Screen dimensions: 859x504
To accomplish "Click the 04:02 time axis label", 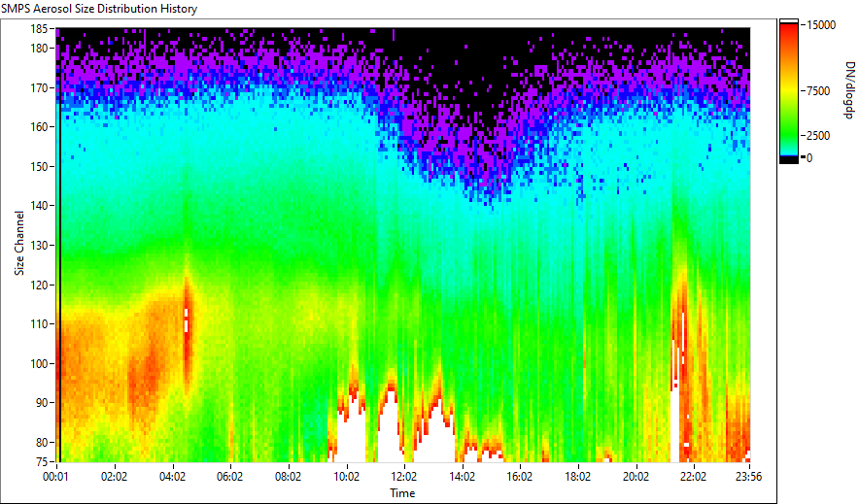I will [172, 477].
